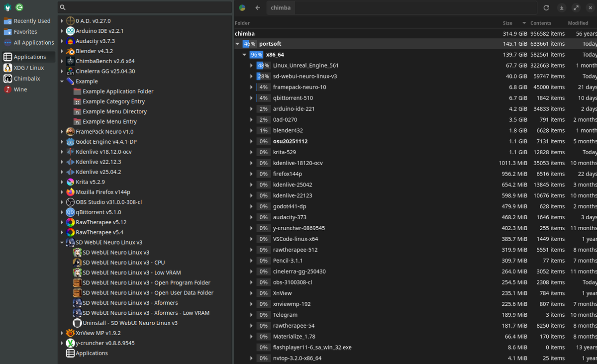Switch to XDG / Linux category

pos(28,68)
